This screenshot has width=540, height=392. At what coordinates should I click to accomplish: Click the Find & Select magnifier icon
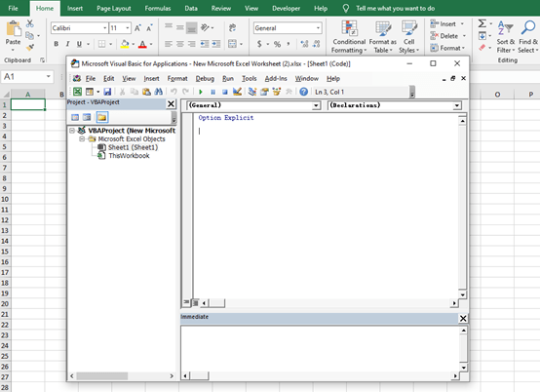(x=527, y=37)
